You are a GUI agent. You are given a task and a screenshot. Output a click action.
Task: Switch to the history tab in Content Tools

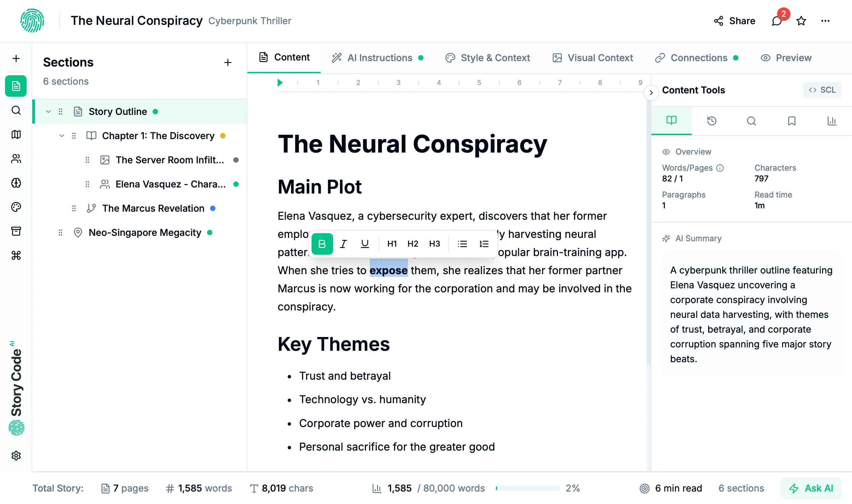click(x=712, y=121)
